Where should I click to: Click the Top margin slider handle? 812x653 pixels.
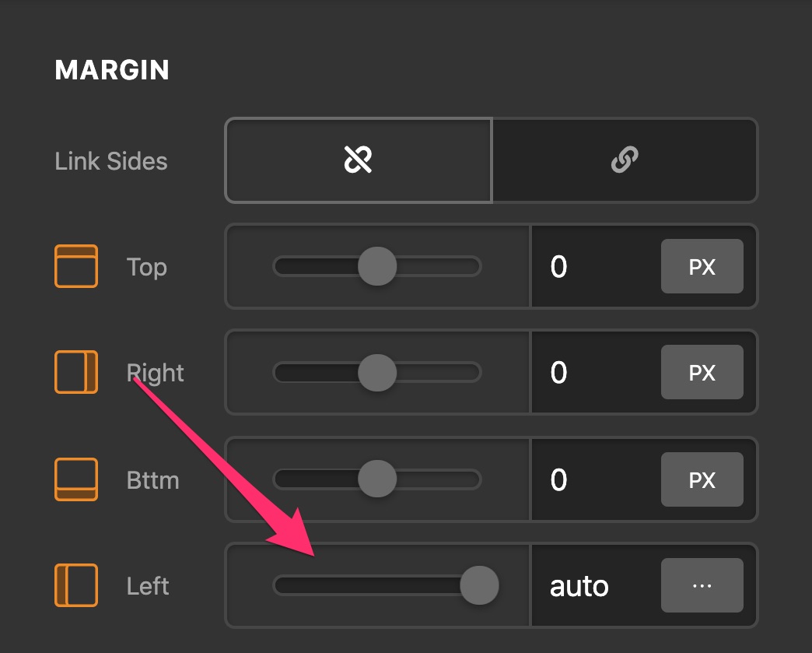(377, 266)
